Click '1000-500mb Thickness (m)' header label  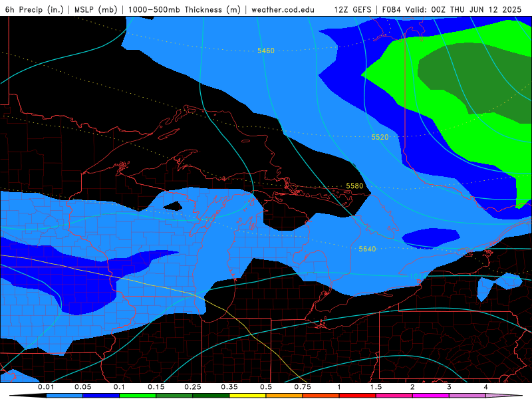pyautogui.click(x=184, y=9)
